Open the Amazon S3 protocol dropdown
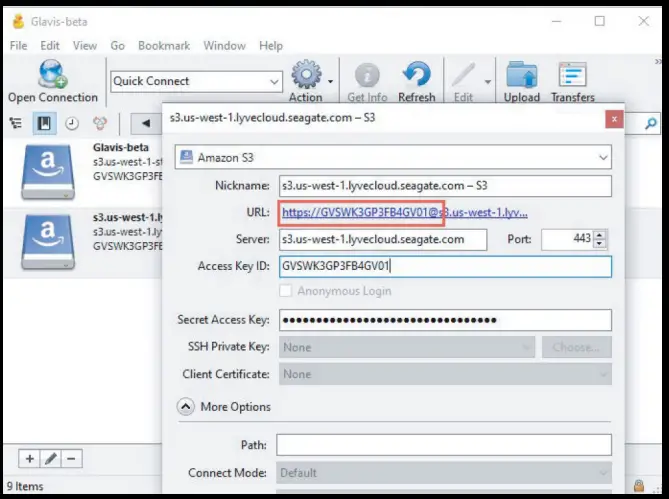The height and width of the screenshot is (499, 669). coord(393,157)
